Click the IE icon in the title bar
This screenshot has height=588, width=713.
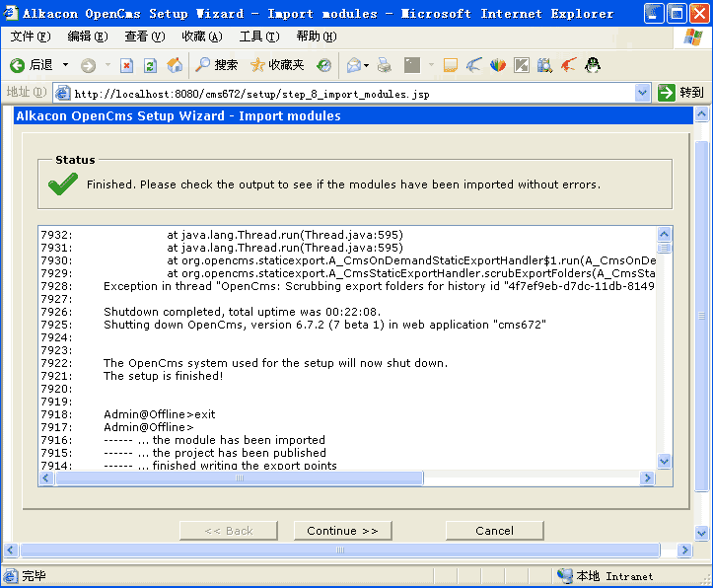pos(10,13)
